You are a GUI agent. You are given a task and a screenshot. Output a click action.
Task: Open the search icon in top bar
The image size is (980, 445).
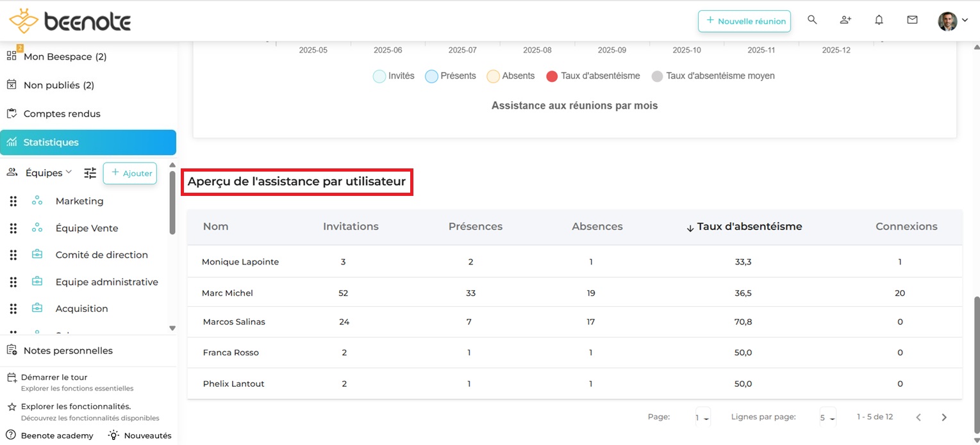[x=812, y=20]
